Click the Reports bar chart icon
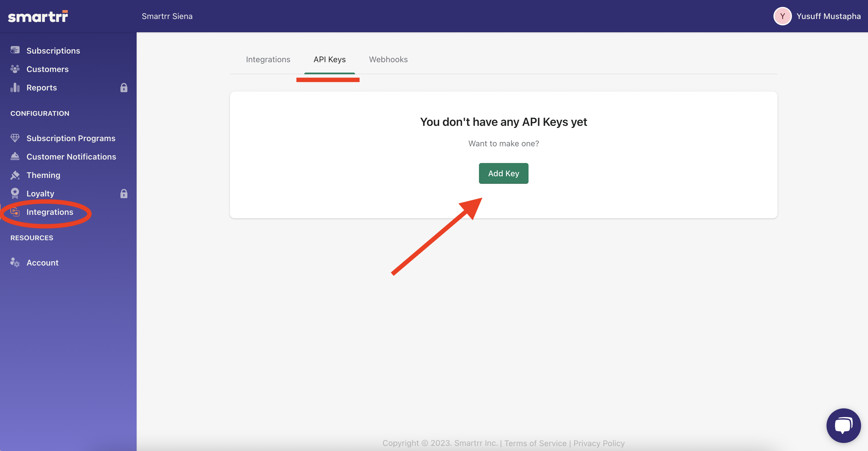The width and height of the screenshot is (868, 451). [15, 87]
